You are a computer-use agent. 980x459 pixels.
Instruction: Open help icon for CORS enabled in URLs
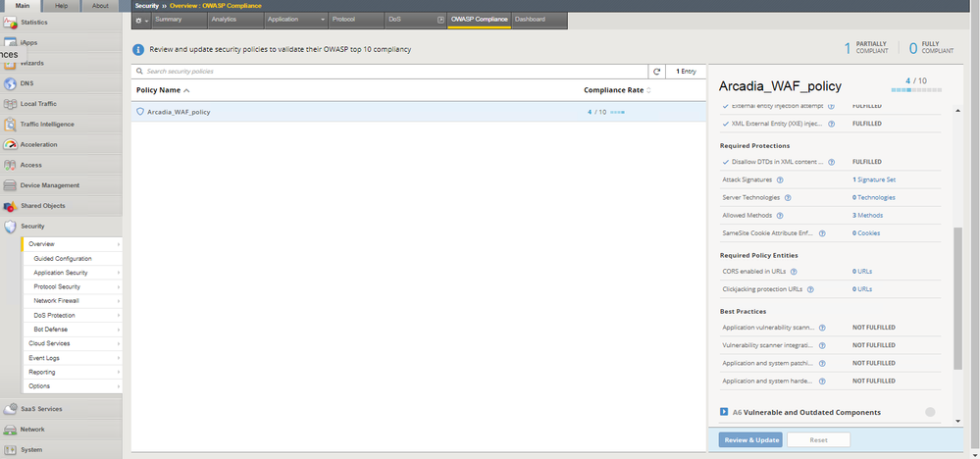click(794, 272)
